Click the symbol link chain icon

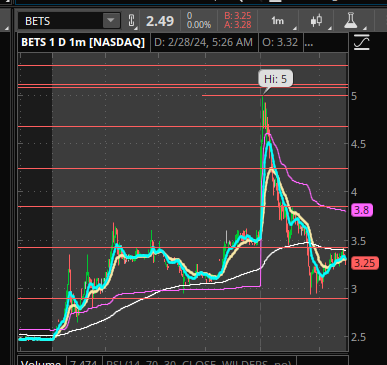tap(131, 21)
